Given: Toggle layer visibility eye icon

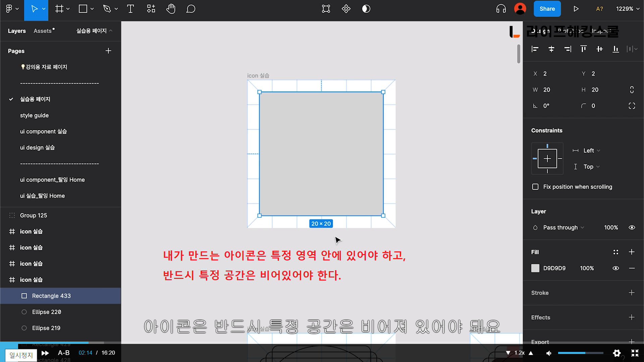Looking at the screenshot, I should coord(632,228).
